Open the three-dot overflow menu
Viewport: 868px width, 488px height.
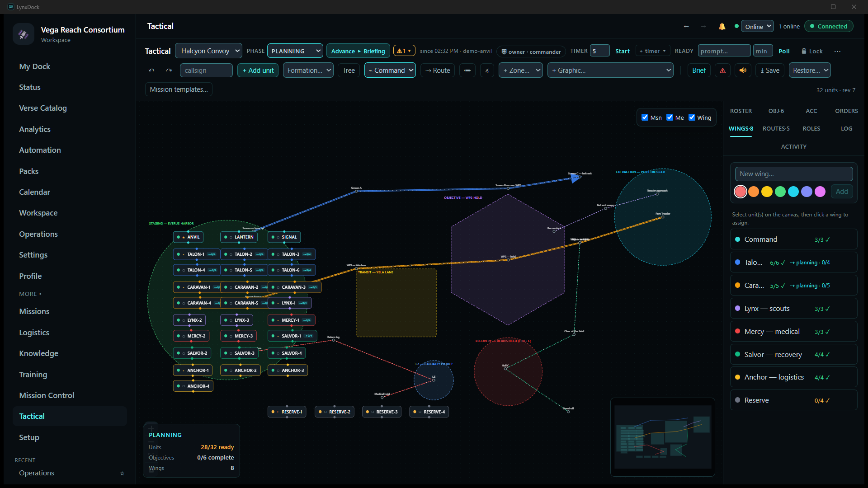pos(837,52)
